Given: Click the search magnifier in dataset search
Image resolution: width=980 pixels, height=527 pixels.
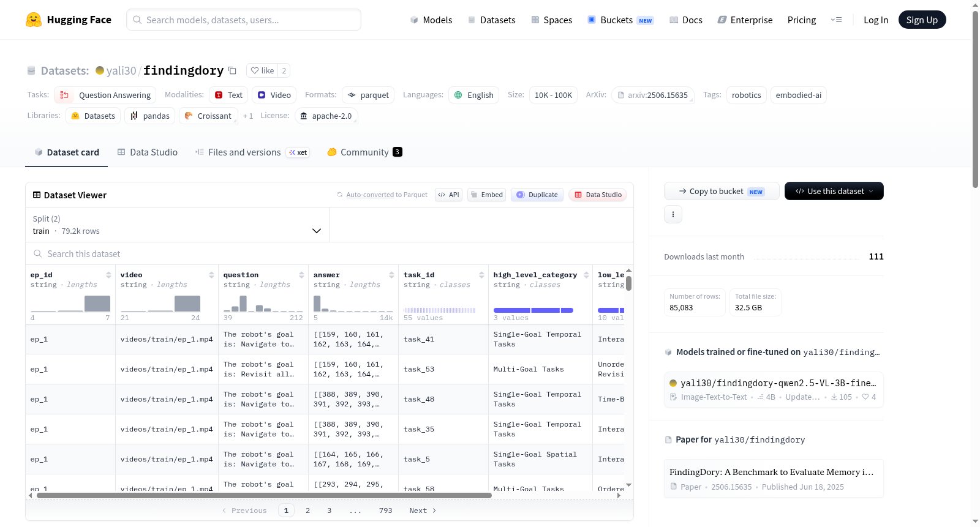Looking at the screenshot, I should [38, 253].
